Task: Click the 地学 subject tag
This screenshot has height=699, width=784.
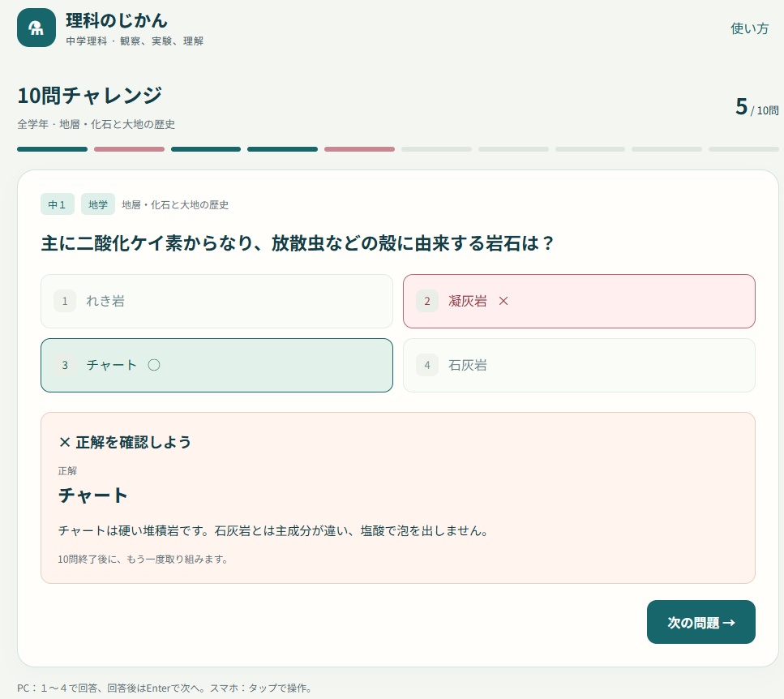Action: tap(98, 204)
